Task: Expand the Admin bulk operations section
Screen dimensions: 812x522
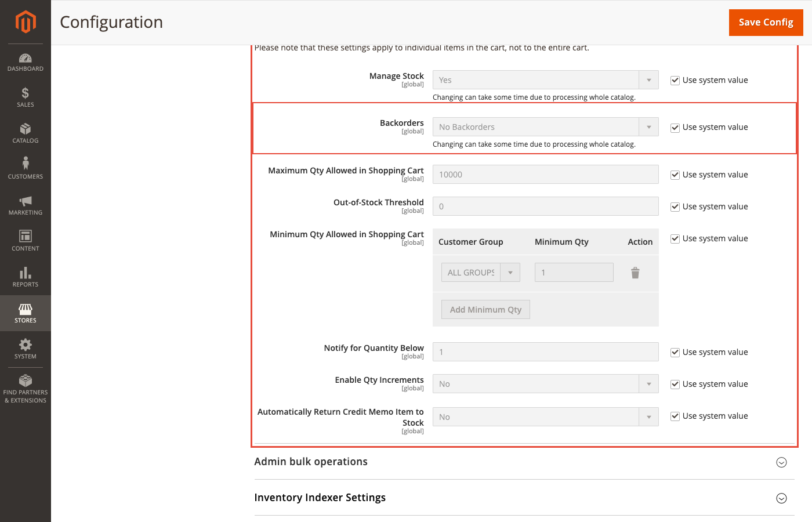Action: pos(781,462)
